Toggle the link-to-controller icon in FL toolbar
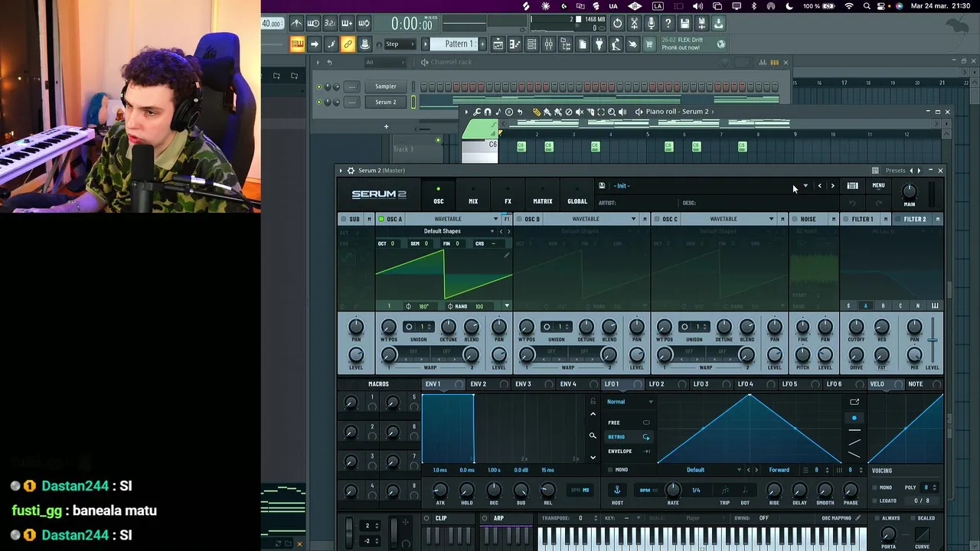 click(x=348, y=44)
